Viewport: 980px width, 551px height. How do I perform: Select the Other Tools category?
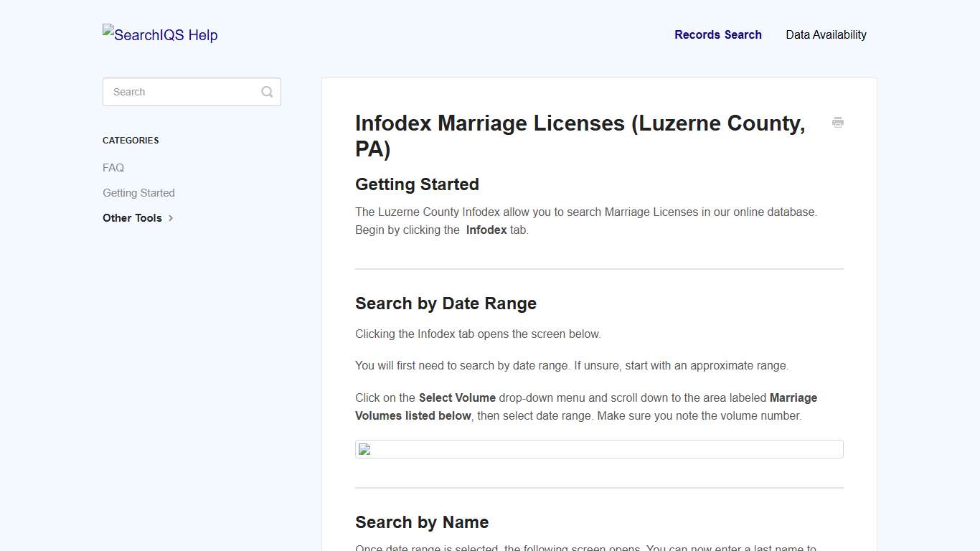[132, 217]
